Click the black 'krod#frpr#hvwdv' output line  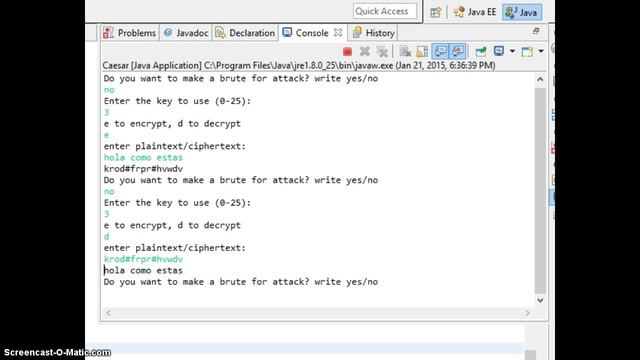(143, 169)
